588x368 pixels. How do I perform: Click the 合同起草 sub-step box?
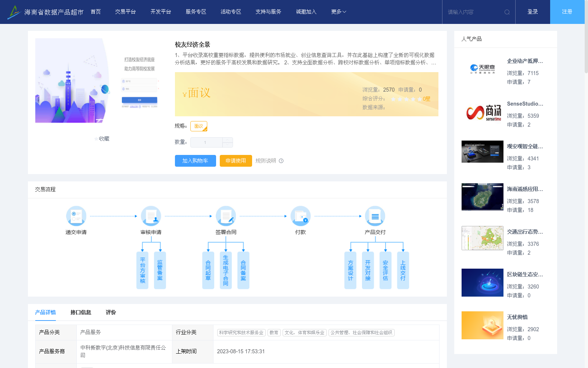tap(208, 270)
